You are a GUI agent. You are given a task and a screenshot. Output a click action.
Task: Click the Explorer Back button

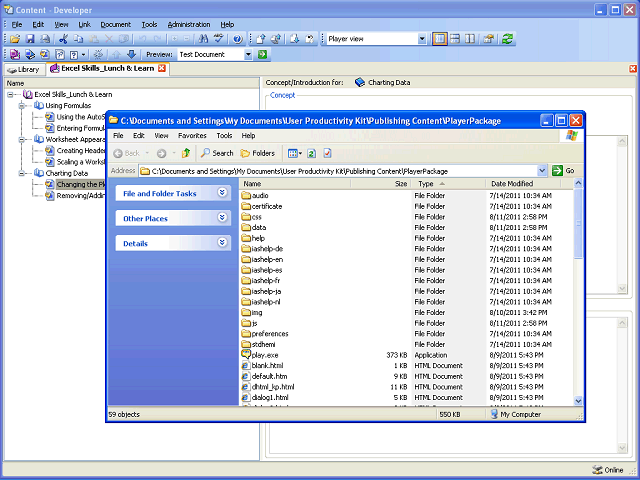127,153
